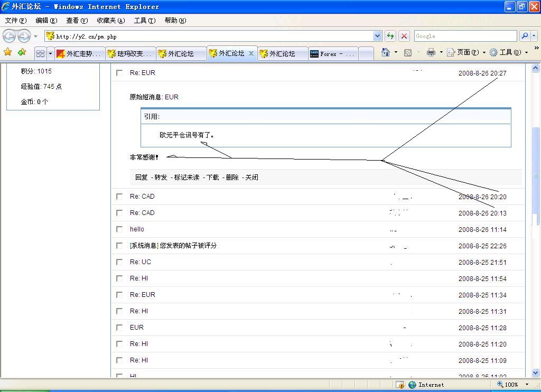Click the Internet zone globe icon
Image resolution: width=541 pixels, height=392 pixels.
412,385
